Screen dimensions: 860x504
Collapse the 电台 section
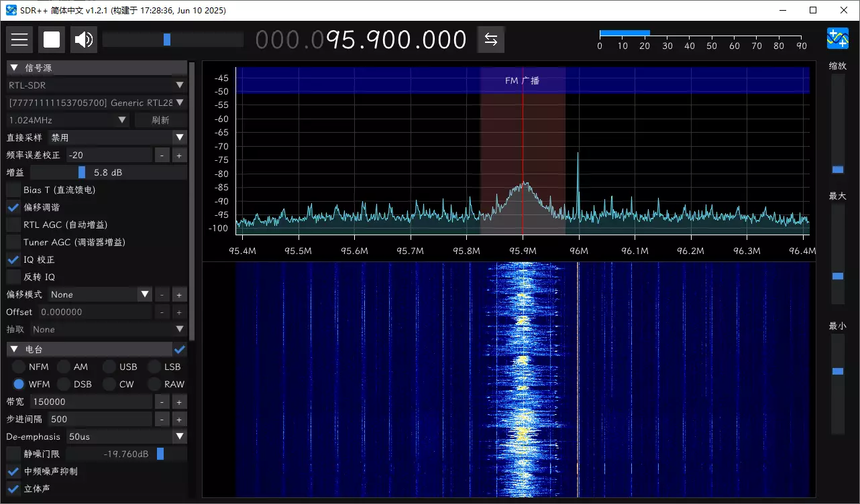tap(89, 349)
